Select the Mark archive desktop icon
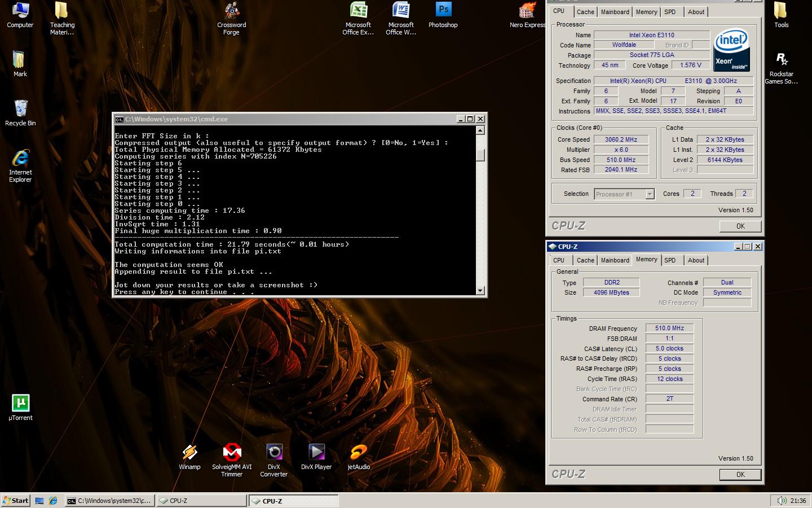Image resolution: width=812 pixels, height=508 pixels. pyautogui.click(x=20, y=63)
